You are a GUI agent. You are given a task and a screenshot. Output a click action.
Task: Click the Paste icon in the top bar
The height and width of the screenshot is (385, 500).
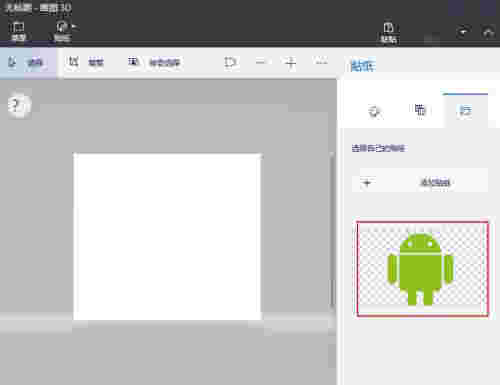click(x=389, y=32)
